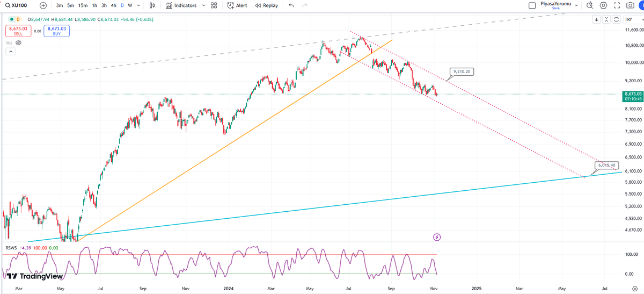Image resolution: width=644 pixels, height=294 pixels.
Task: Click the 11,600.00 price scale label
Action: pyautogui.click(x=634, y=31)
